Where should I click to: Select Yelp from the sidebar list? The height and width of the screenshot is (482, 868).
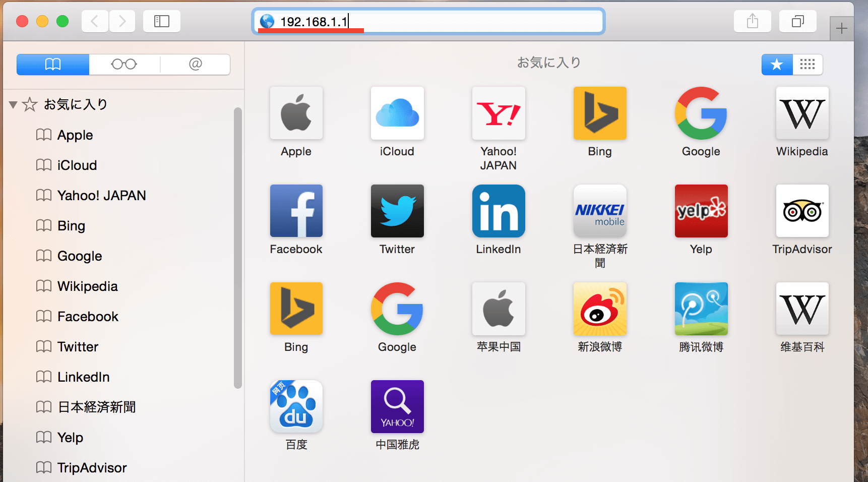(x=70, y=437)
